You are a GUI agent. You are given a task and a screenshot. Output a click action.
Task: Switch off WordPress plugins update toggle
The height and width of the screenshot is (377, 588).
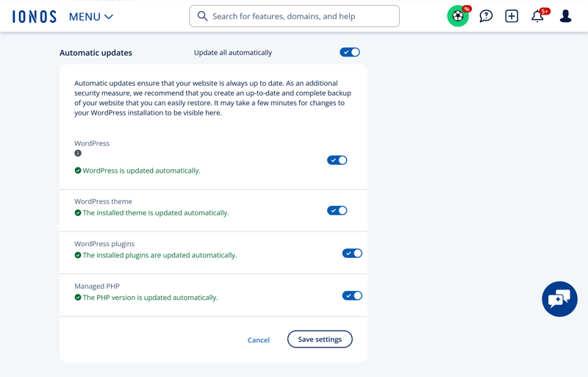352,254
